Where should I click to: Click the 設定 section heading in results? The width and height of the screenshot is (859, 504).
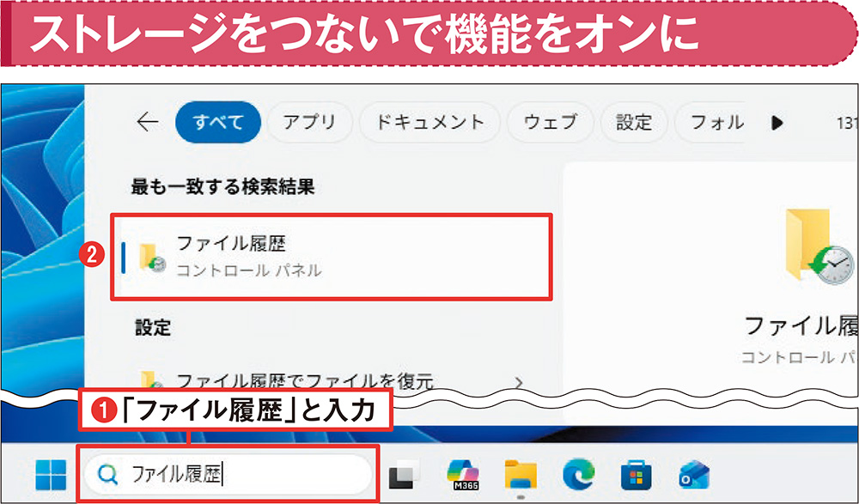[x=154, y=328]
